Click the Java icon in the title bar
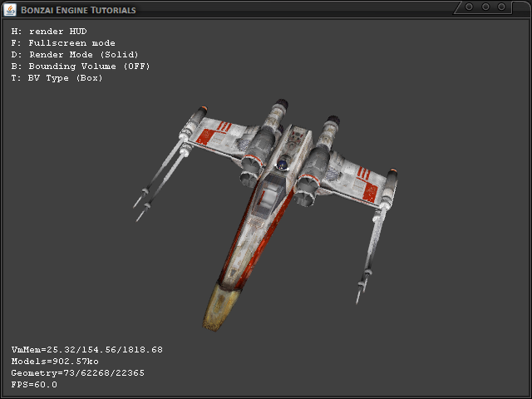Viewport: 532px width, 399px height. pos(9,9)
